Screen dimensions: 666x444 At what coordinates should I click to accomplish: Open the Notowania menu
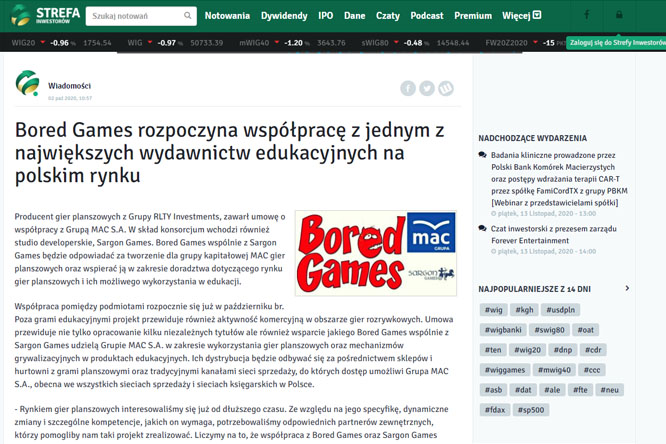(x=227, y=16)
